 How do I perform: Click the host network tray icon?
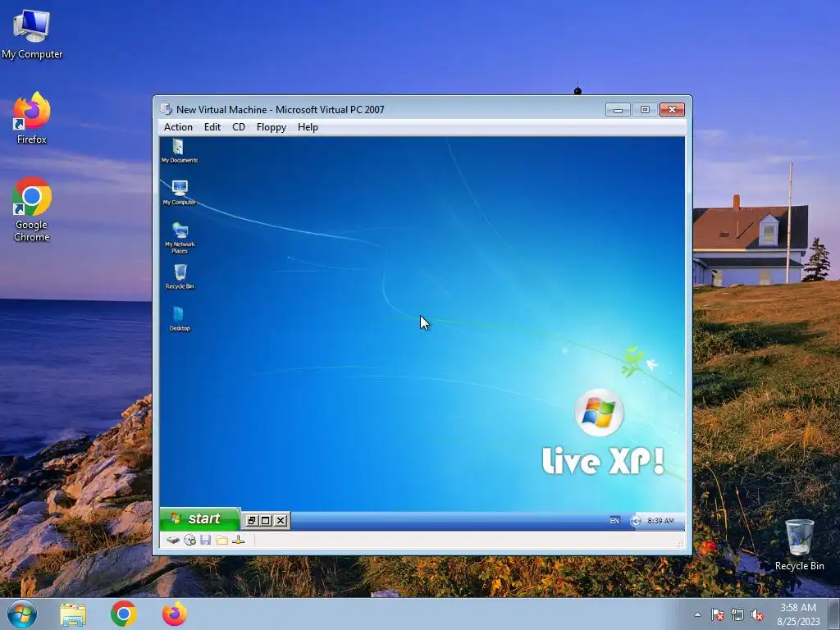point(737,615)
